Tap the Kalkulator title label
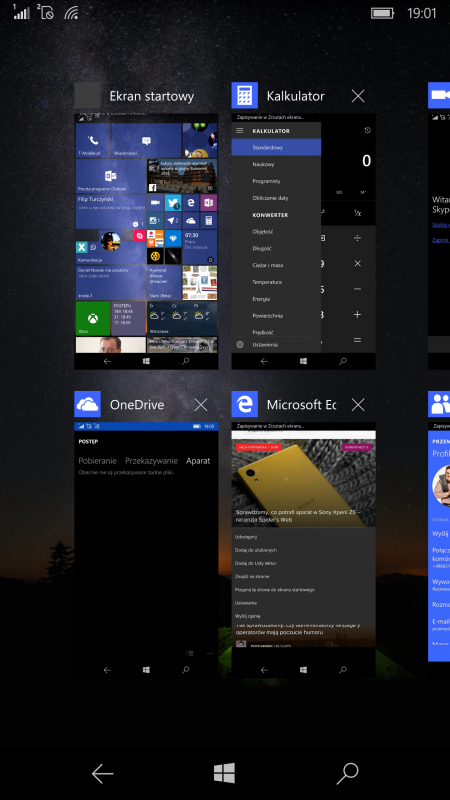This screenshot has height=800, width=450. coord(295,96)
